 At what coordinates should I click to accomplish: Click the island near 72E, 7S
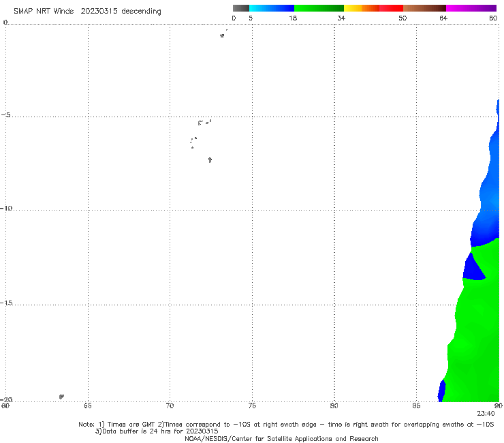point(210,160)
